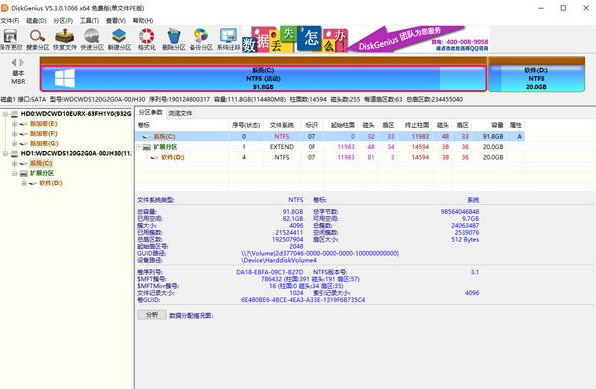Click the 起始柱面 column header
The image size is (596, 389).
click(x=342, y=125)
